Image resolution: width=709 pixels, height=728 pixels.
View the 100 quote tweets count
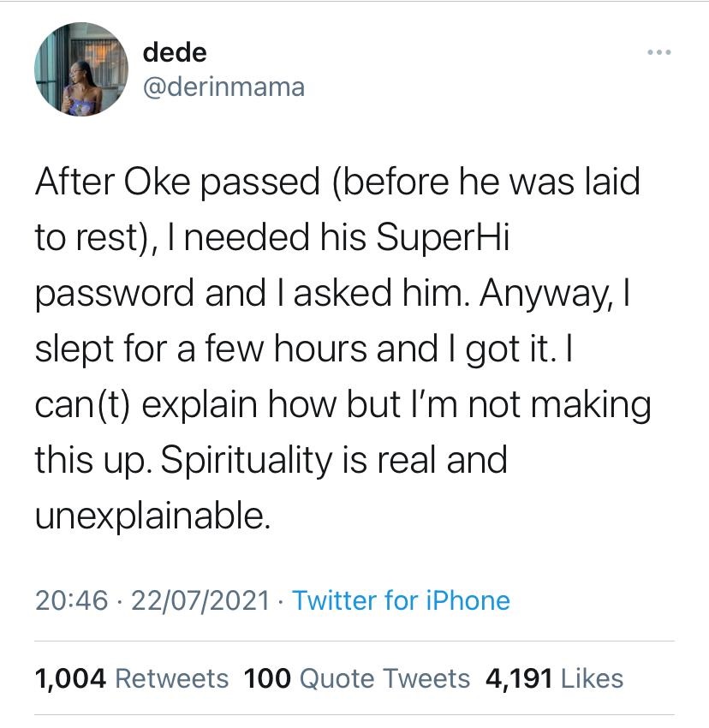pos(266,678)
